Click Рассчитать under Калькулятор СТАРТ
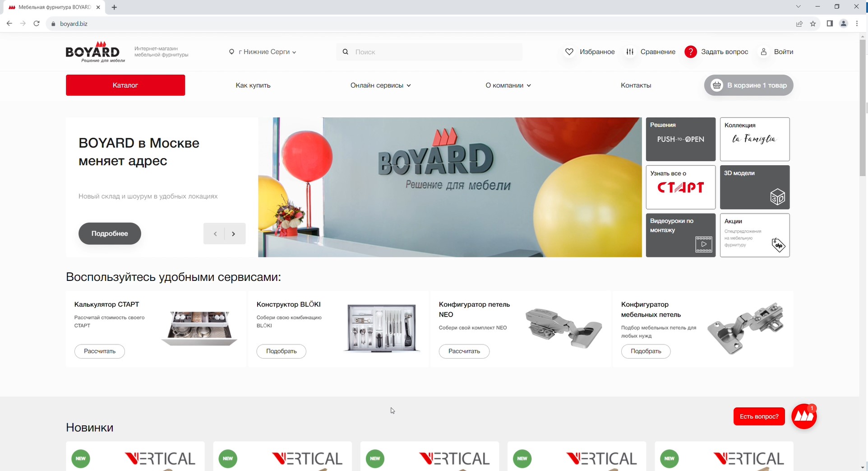Image resolution: width=868 pixels, height=471 pixels. pyautogui.click(x=100, y=351)
